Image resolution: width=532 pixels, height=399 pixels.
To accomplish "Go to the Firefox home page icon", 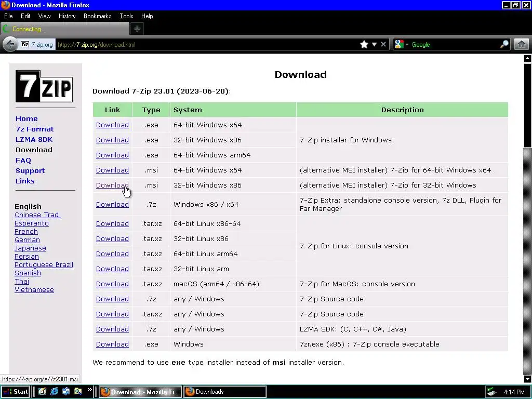I will 522,45.
